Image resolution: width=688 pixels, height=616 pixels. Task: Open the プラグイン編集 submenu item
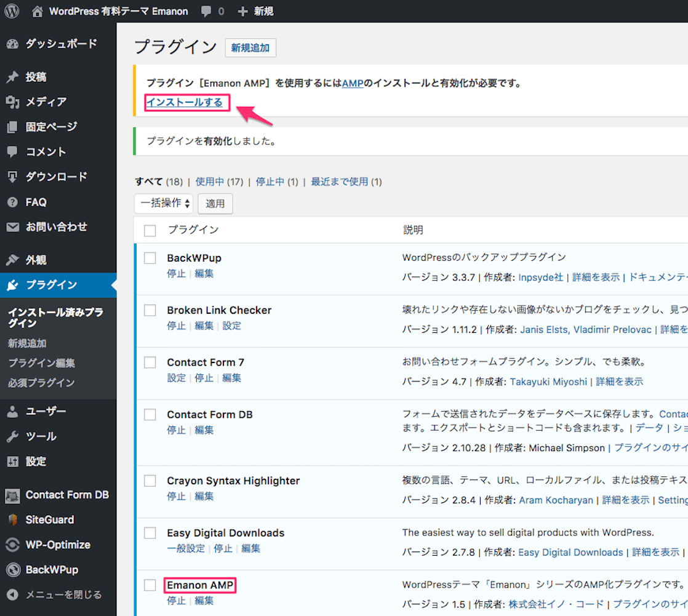(42, 363)
